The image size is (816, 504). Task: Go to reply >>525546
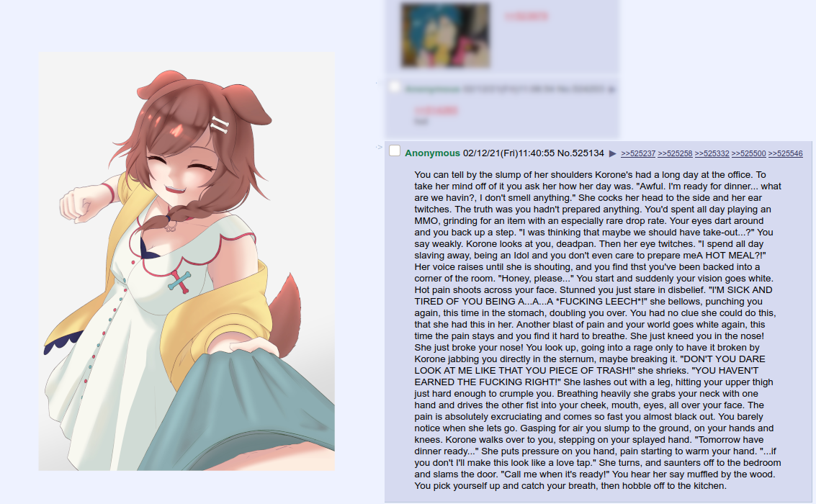pos(785,153)
